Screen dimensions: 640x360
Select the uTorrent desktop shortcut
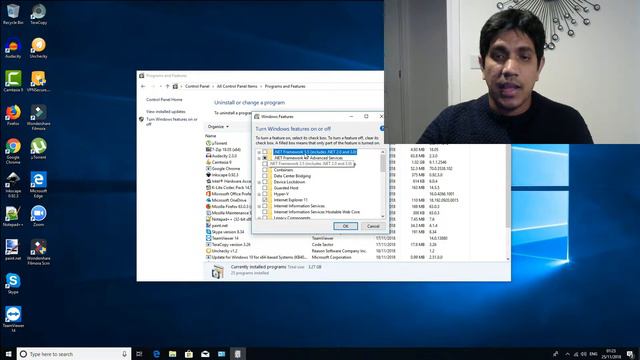pos(38,149)
